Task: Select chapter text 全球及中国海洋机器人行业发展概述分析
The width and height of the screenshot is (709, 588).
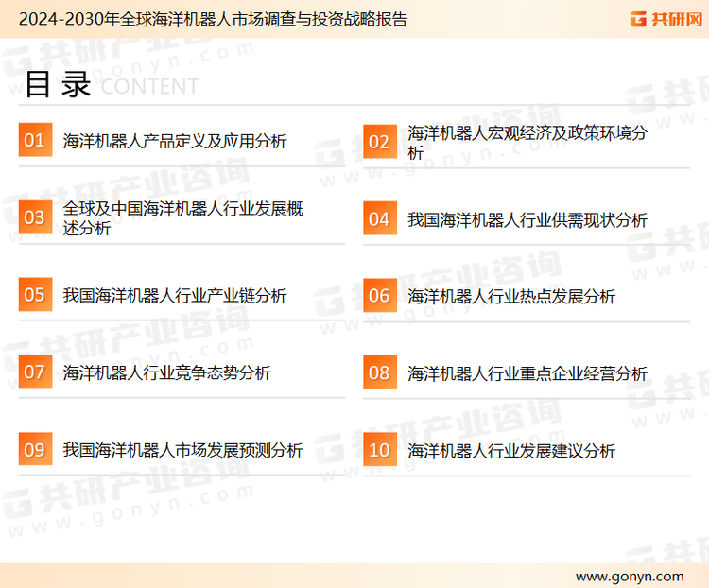Action: (182, 218)
